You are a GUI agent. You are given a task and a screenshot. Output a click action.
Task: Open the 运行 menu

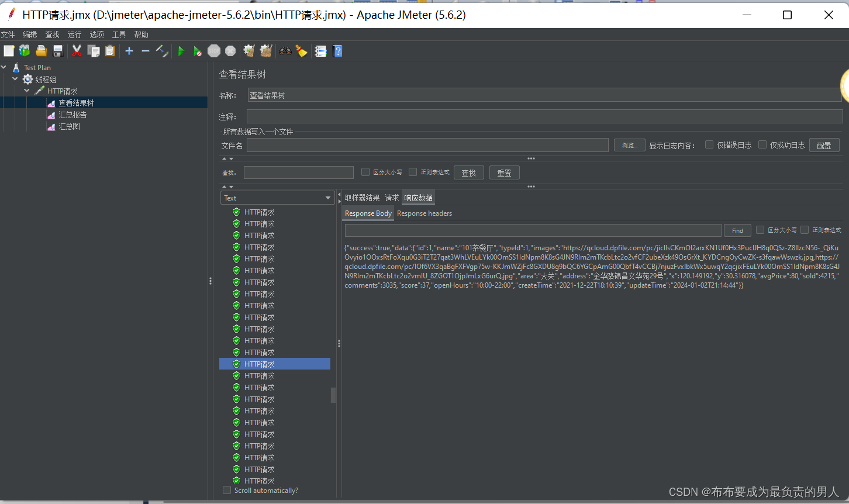(74, 34)
